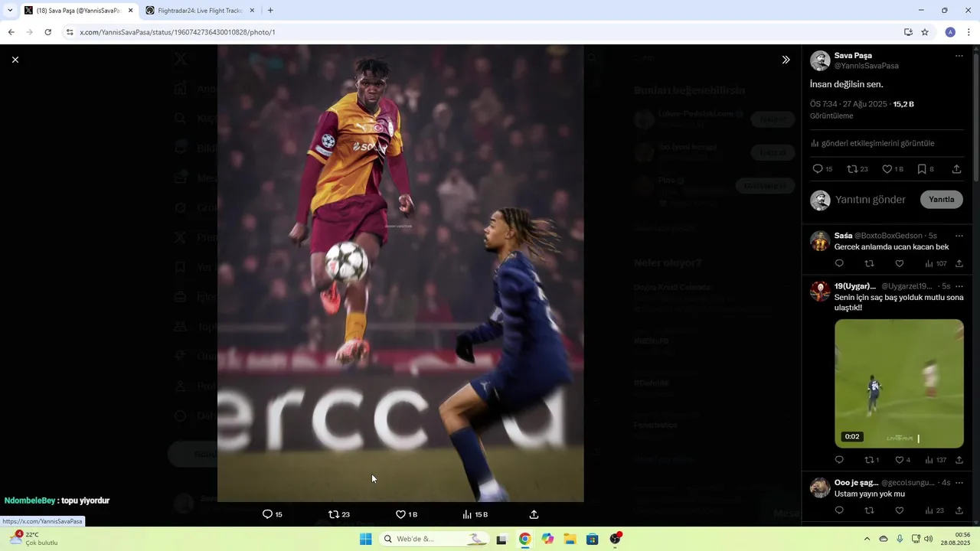Share Saśa's comment

959,264
